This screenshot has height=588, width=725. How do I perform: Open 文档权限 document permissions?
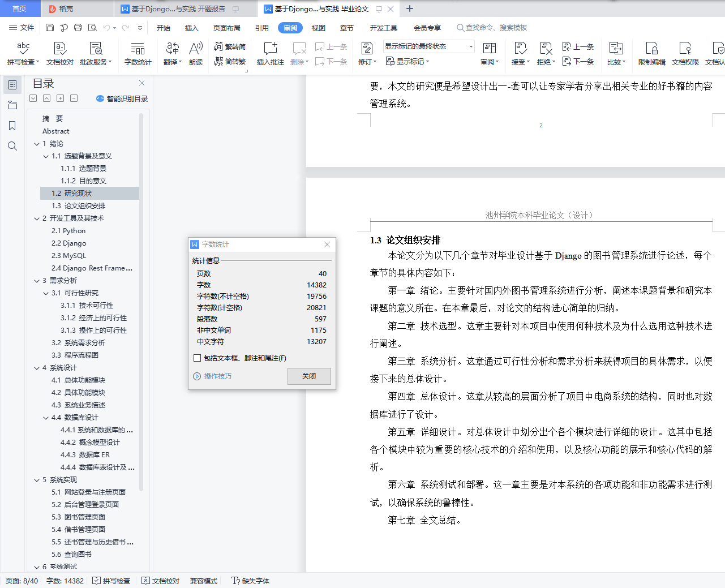(685, 54)
